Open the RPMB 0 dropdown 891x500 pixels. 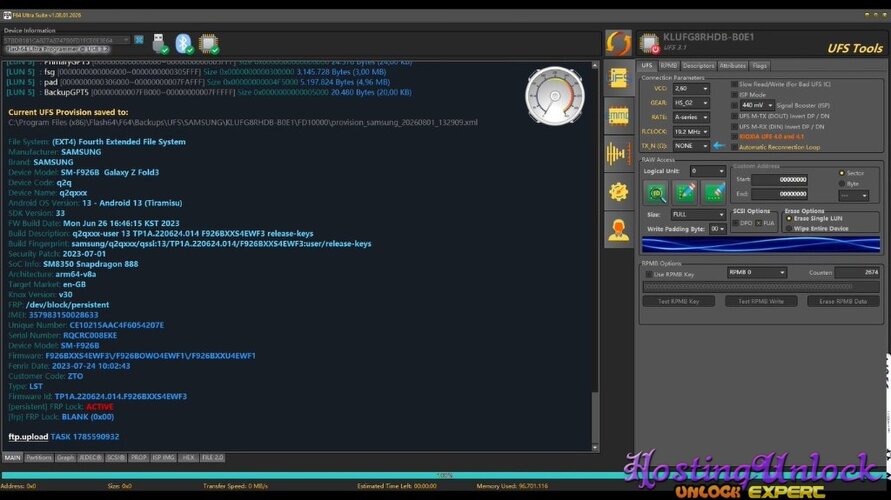(x=756, y=273)
